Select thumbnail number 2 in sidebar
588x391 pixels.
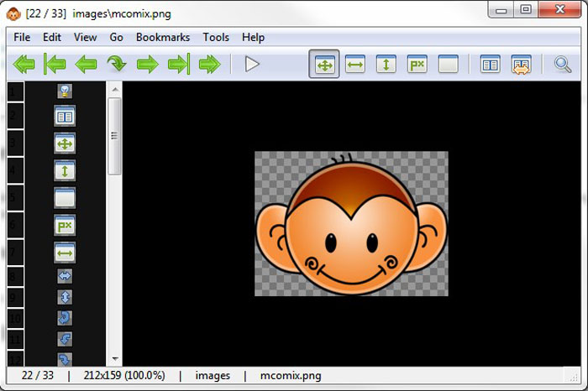point(65,116)
